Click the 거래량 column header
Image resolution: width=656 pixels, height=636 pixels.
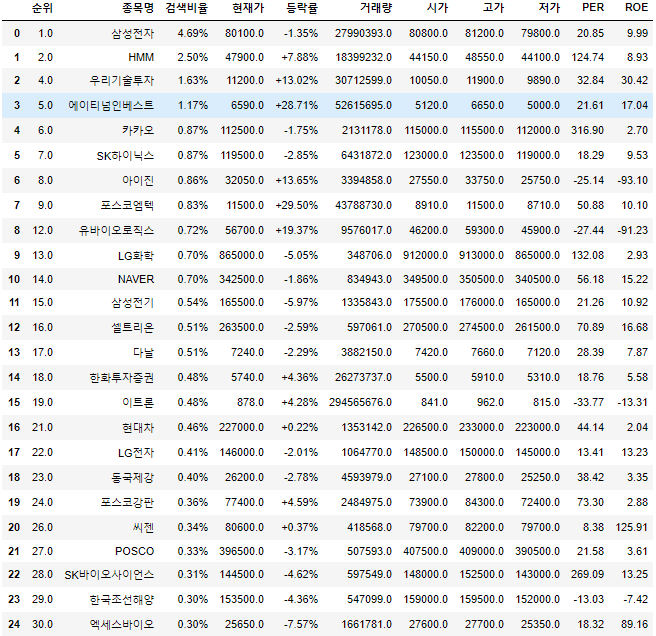click(x=376, y=8)
